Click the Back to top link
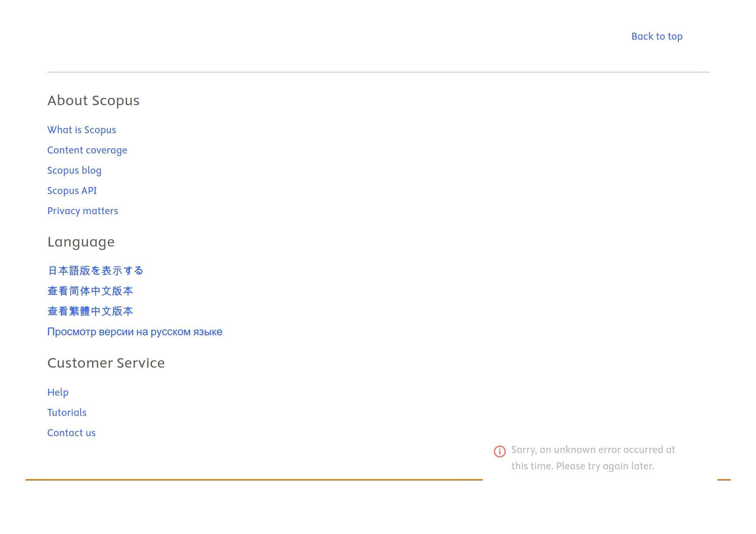This screenshot has width=756, height=534. click(657, 37)
